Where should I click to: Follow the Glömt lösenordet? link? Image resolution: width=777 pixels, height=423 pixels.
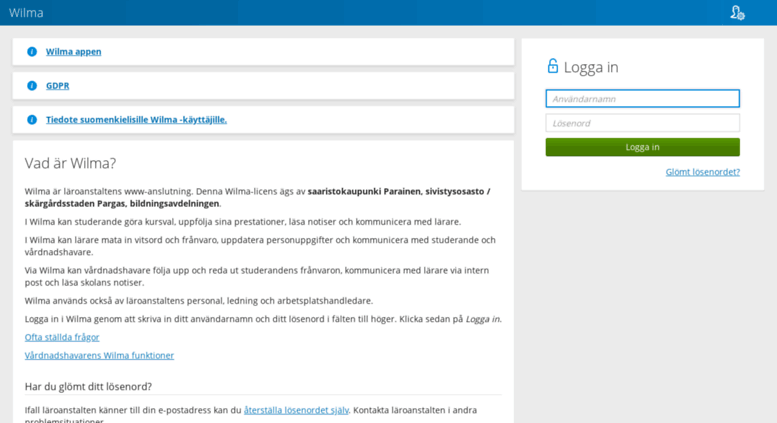pos(702,172)
